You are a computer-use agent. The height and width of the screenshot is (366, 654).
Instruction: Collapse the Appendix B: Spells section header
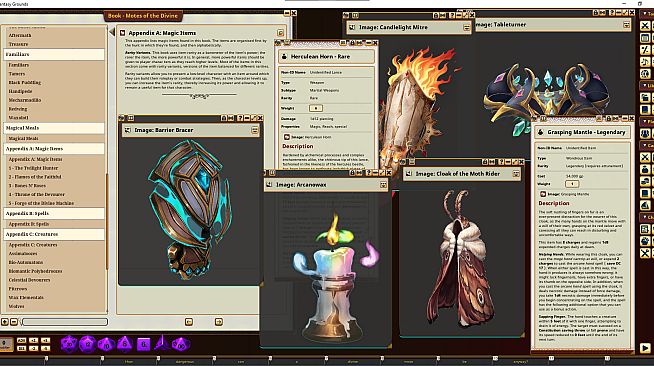point(54,213)
